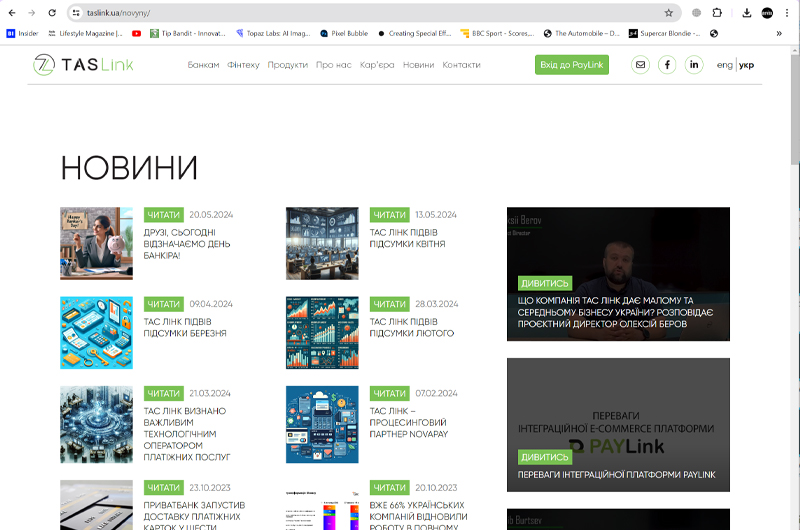Open the День банкіра article headline

tap(187, 244)
